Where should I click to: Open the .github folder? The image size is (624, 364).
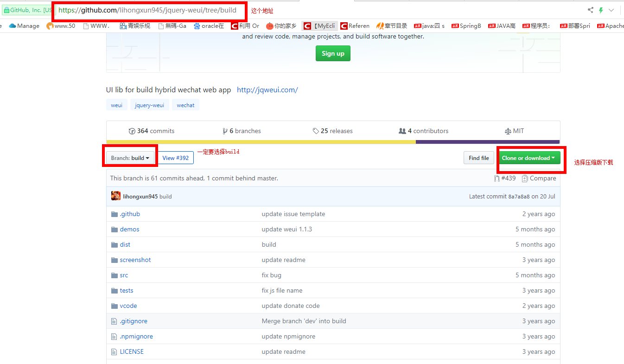tap(130, 214)
